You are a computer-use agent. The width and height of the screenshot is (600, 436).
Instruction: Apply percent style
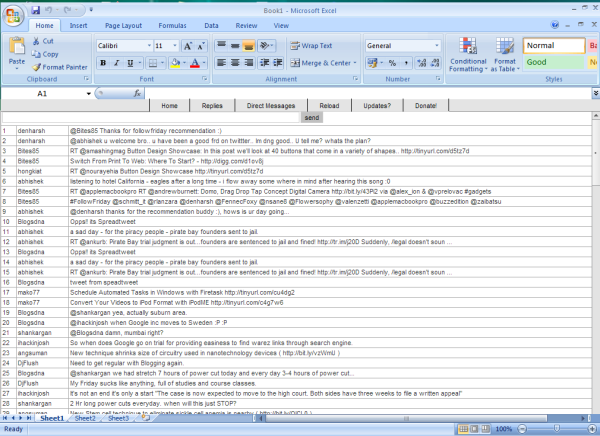(x=392, y=63)
